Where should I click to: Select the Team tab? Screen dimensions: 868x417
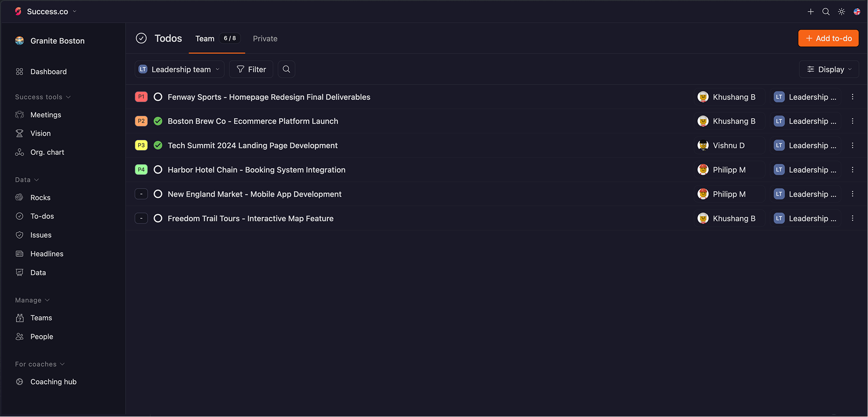[205, 39]
